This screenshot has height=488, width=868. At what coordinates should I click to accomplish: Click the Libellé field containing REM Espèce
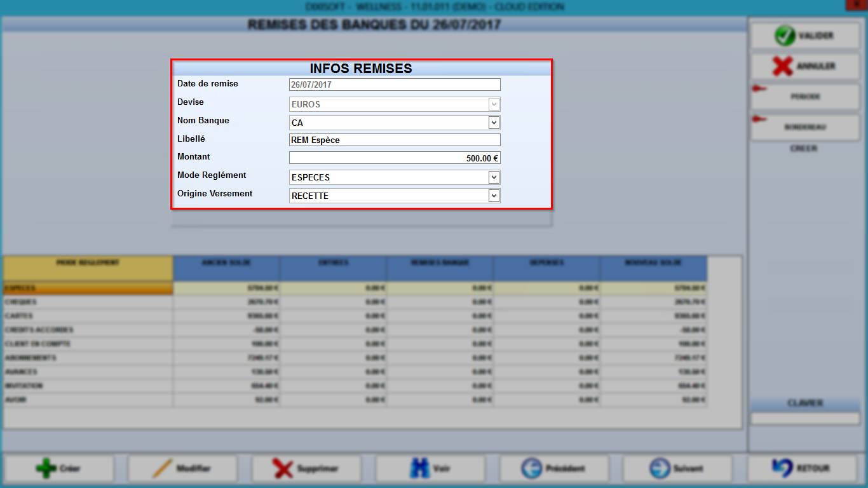click(x=395, y=140)
